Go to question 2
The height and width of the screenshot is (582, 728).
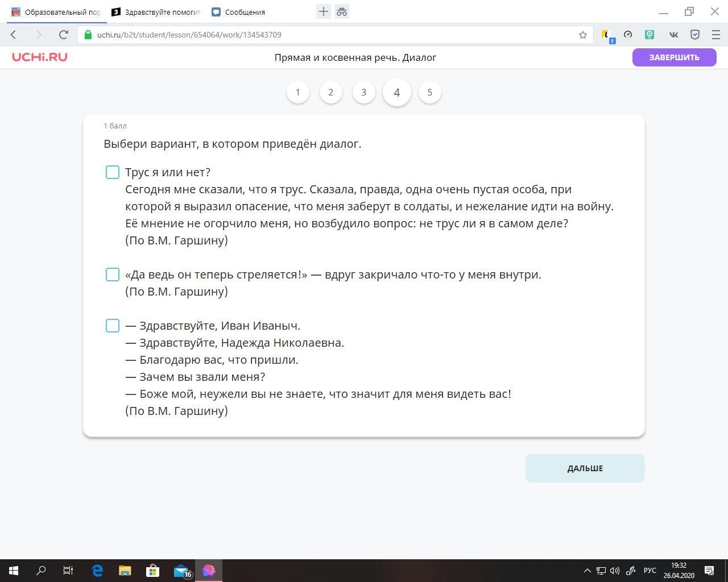pyautogui.click(x=331, y=92)
